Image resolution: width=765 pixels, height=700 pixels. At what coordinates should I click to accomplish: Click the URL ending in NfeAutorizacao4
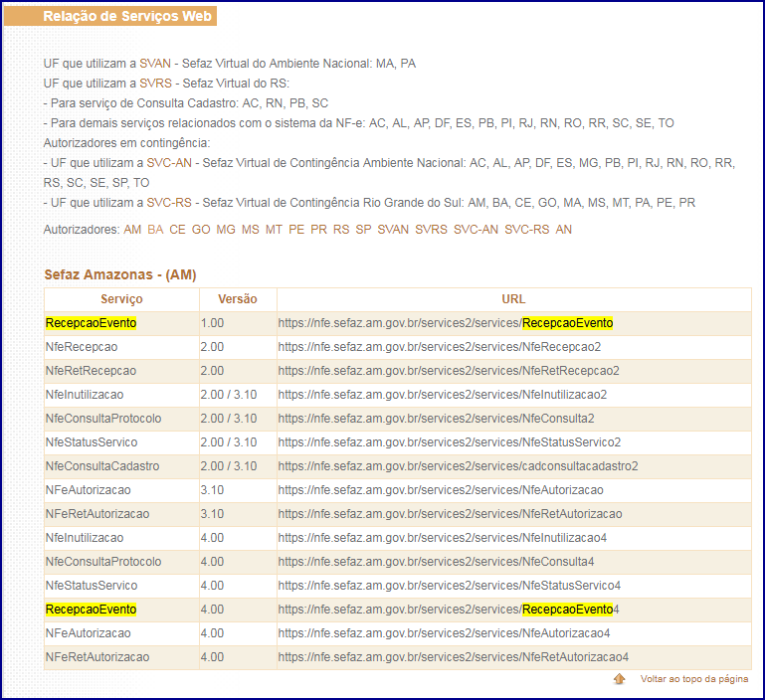click(444, 633)
